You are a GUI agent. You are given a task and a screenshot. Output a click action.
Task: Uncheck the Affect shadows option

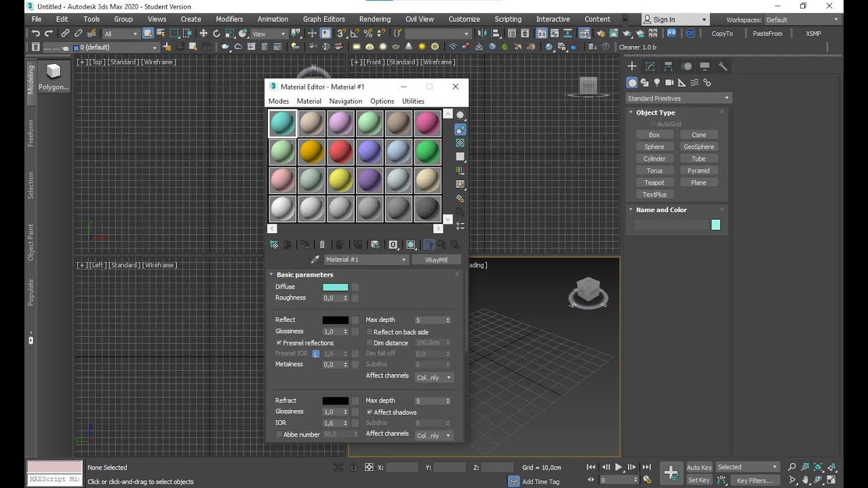(x=370, y=412)
